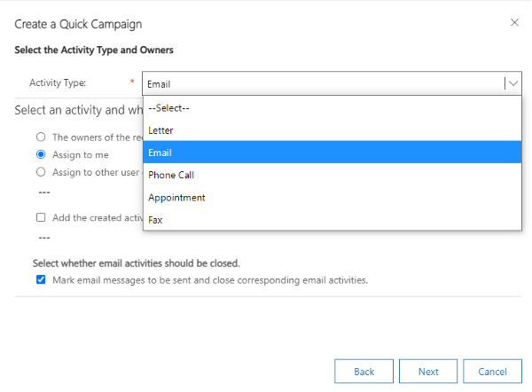Select the Assign to me radio button
This screenshot has height=392, width=532.
[41, 154]
